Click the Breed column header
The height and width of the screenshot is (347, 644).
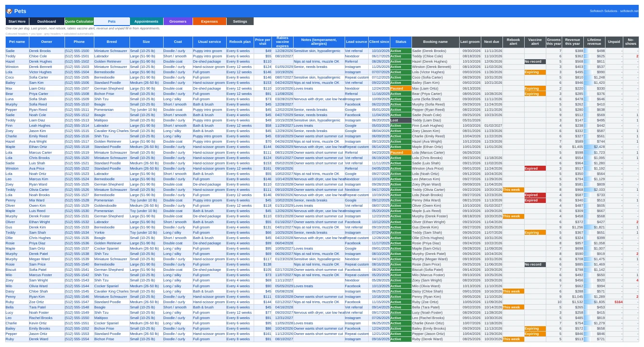tap(112, 42)
